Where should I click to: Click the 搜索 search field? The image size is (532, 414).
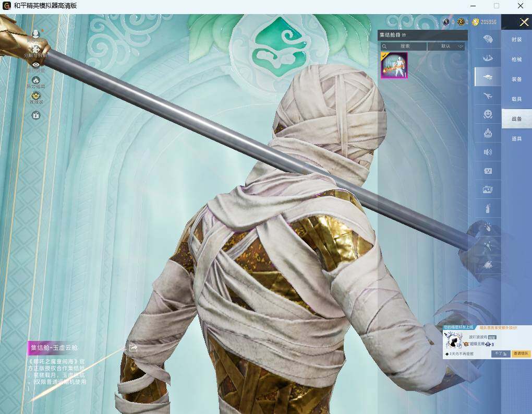(403, 46)
